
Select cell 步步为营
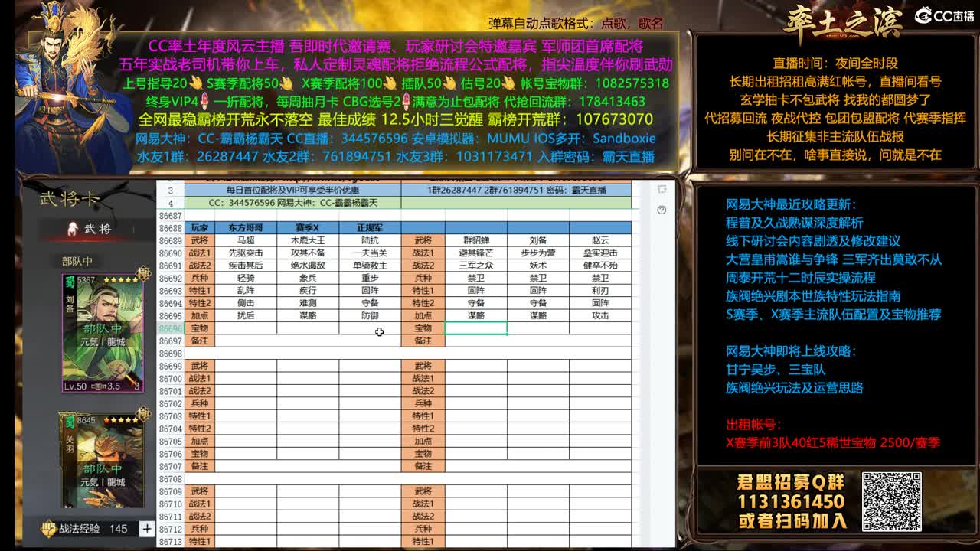pos(538,253)
